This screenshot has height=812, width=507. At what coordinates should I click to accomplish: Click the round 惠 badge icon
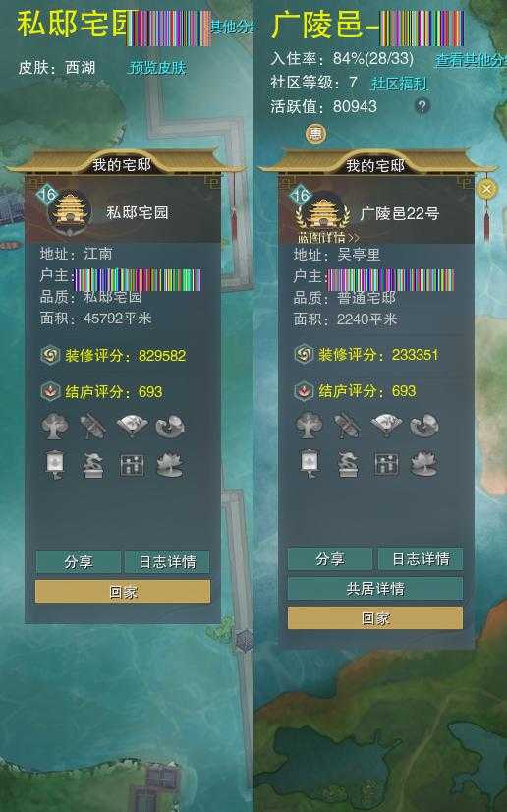pos(315,134)
